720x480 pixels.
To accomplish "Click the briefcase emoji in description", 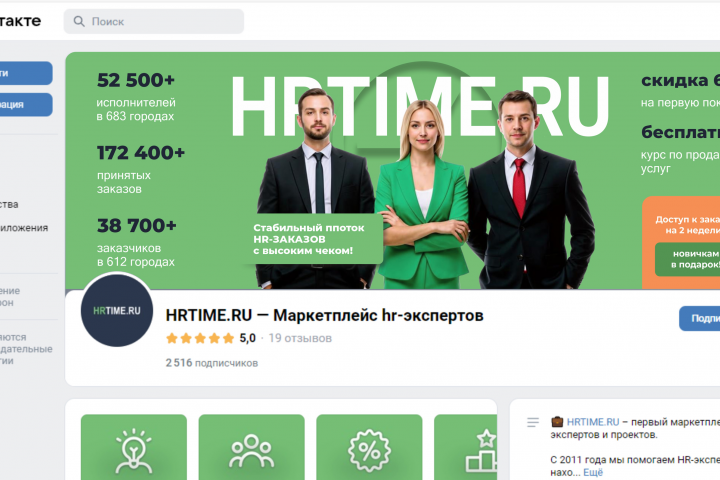I will click(557, 421).
